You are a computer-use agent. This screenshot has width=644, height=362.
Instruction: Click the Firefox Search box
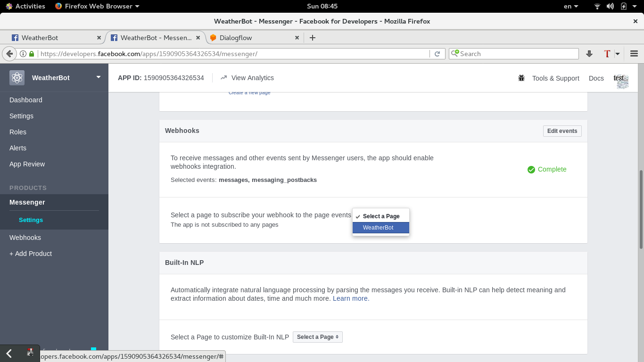[x=514, y=54]
